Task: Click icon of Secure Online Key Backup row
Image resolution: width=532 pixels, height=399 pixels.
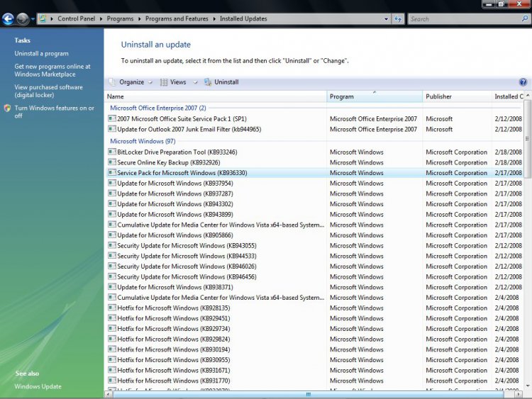Action: (112, 162)
